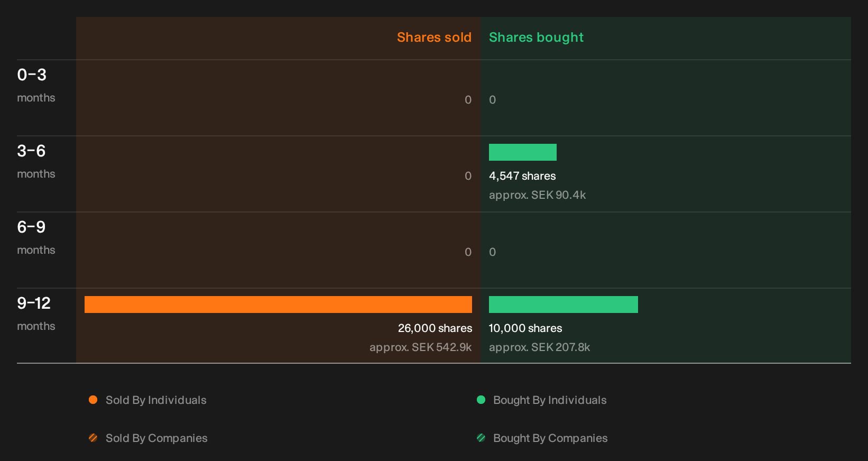Select the green 4,547 shares bought bar
The width and height of the screenshot is (868, 461).
tap(523, 152)
